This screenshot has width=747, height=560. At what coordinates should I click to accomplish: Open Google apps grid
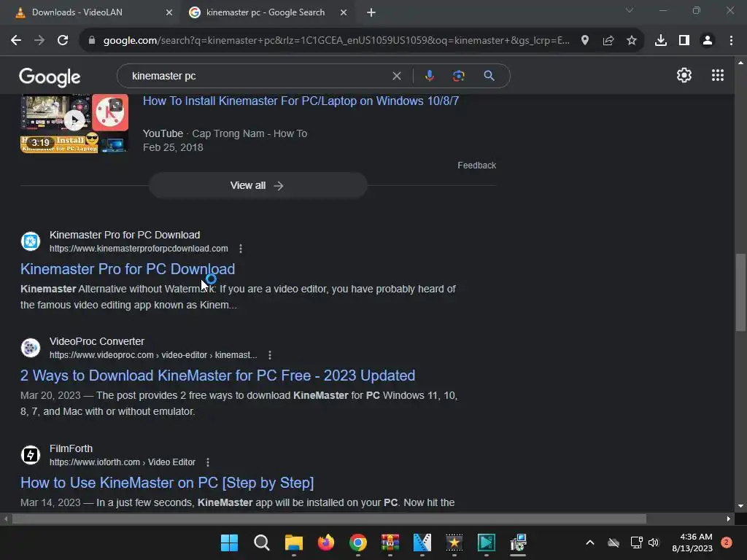coord(718,75)
